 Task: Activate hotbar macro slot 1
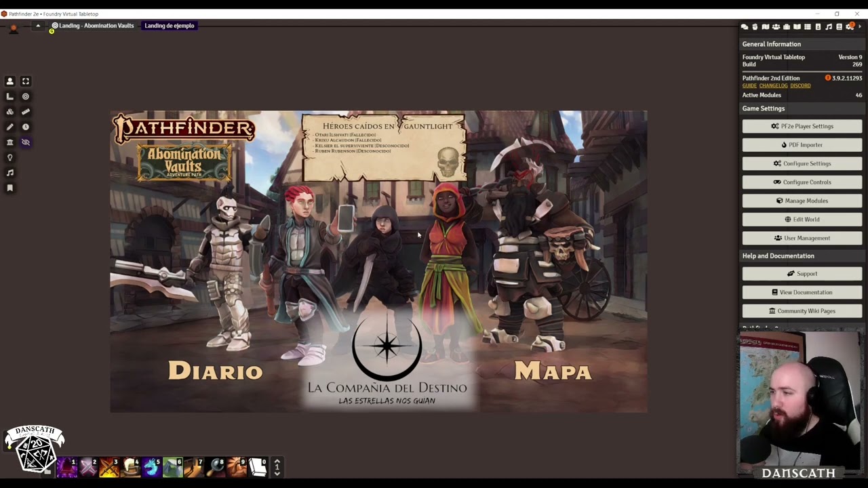[x=67, y=468]
